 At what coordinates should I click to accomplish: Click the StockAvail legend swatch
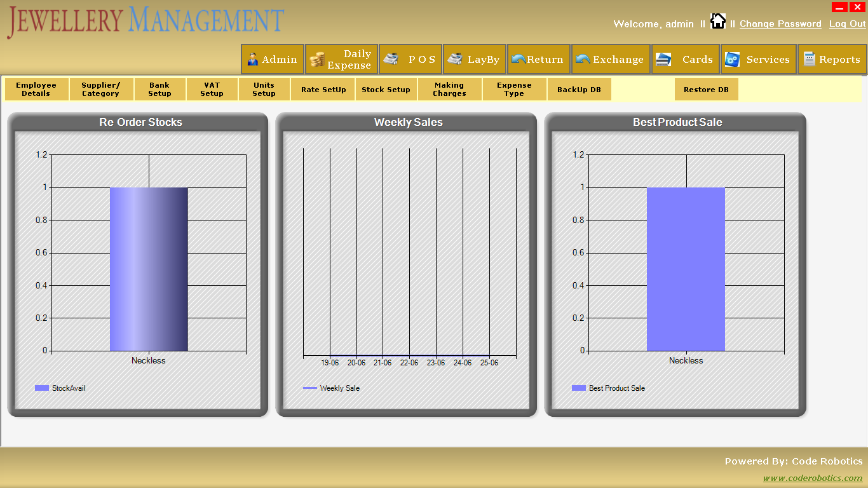tap(42, 388)
